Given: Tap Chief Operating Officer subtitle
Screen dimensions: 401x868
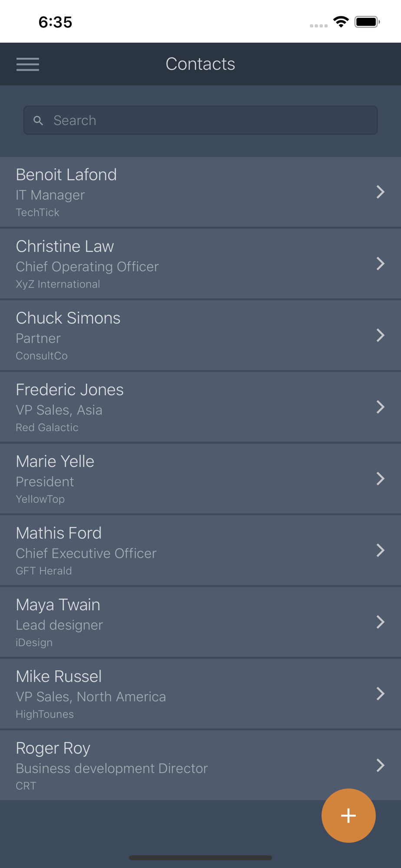Looking at the screenshot, I should click(87, 266).
